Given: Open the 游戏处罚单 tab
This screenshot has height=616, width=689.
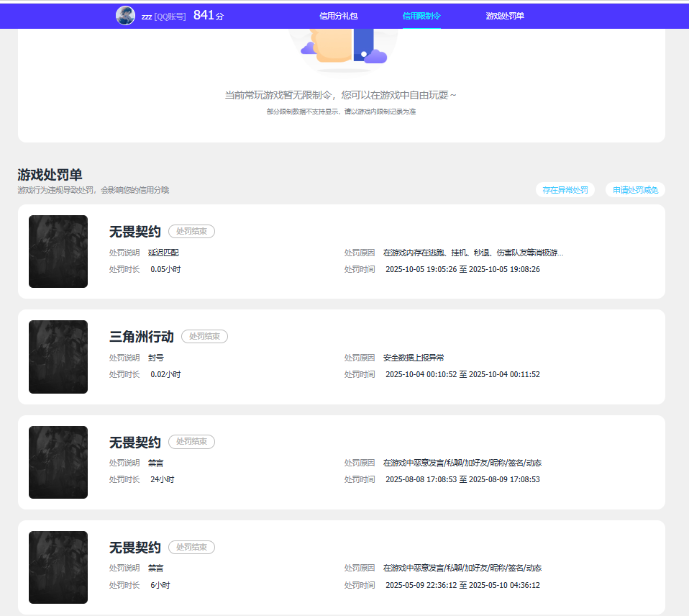Looking at the screenshot, I should pos(505,17).
